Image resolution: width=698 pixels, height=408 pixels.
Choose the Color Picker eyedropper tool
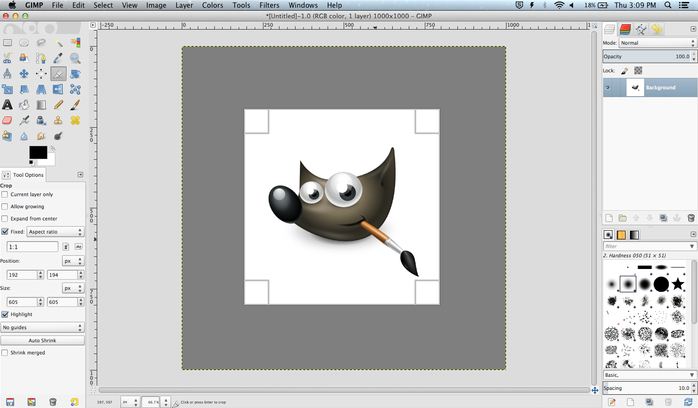tap(59, 58)
